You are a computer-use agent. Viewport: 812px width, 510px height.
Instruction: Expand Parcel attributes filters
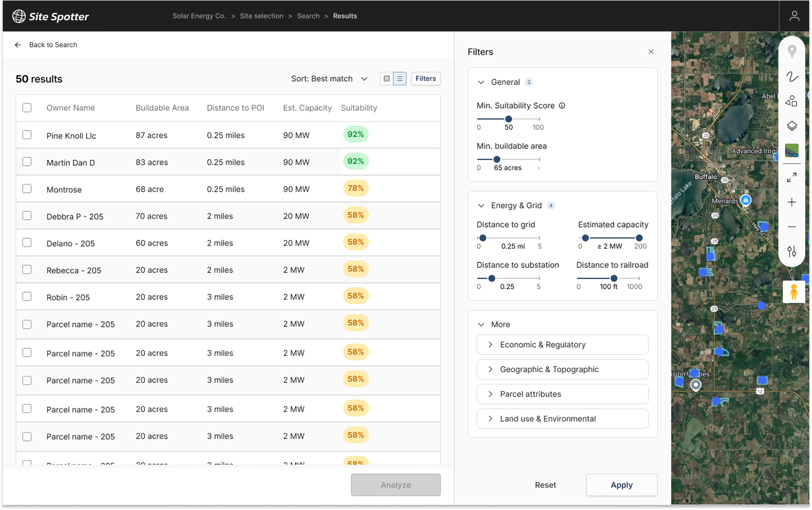562,394
